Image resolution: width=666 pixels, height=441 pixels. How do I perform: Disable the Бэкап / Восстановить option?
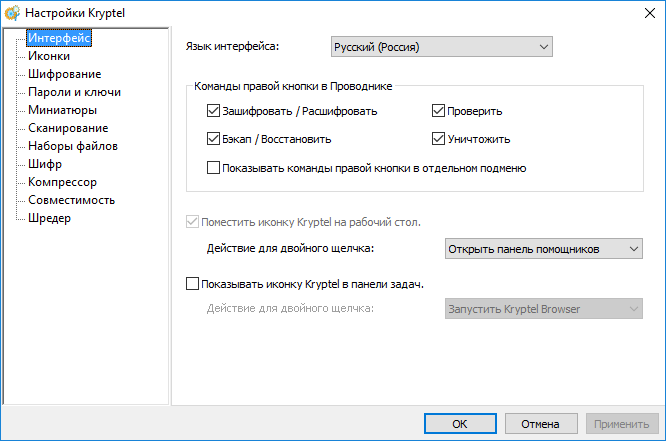pyautogui.click(x=214, y=139)
